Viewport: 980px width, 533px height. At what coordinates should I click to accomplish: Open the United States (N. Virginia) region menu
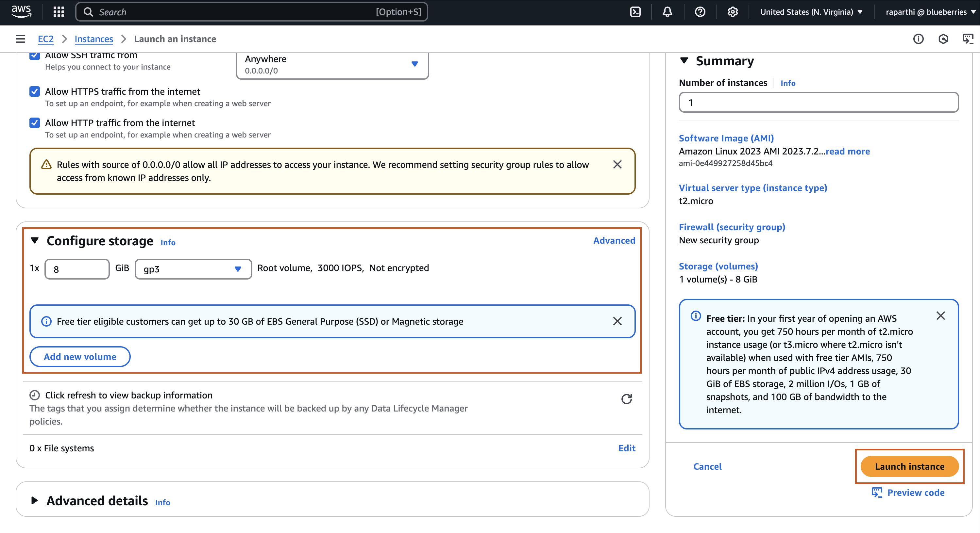tap(811, 12)
